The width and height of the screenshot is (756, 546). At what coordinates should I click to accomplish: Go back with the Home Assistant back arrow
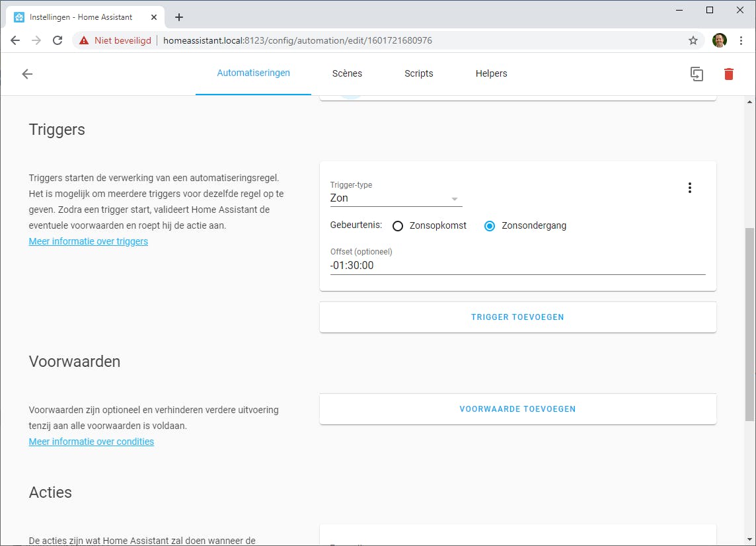27,74
